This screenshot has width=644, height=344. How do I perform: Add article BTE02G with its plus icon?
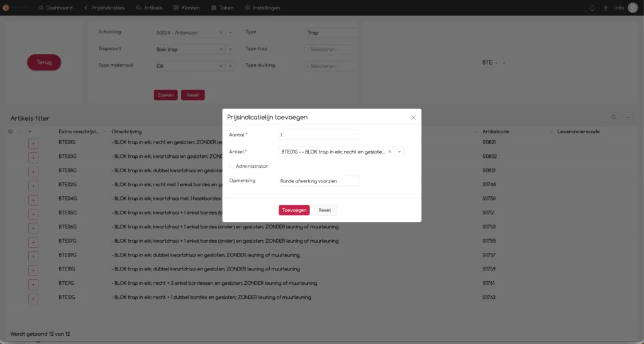33,186
